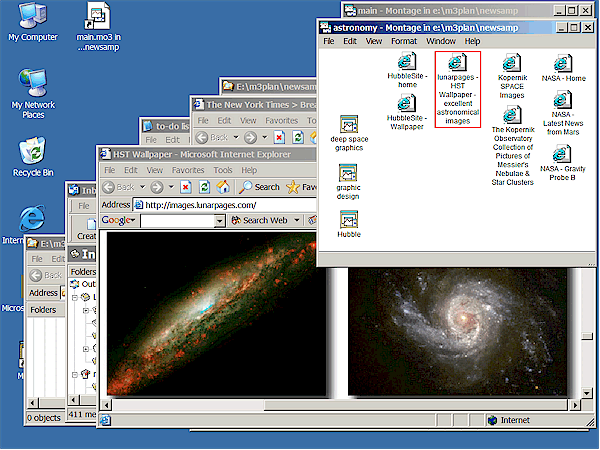
Task: Select NASA - Home shortcut
Action: pyautogui.click(x=563, y=68)
